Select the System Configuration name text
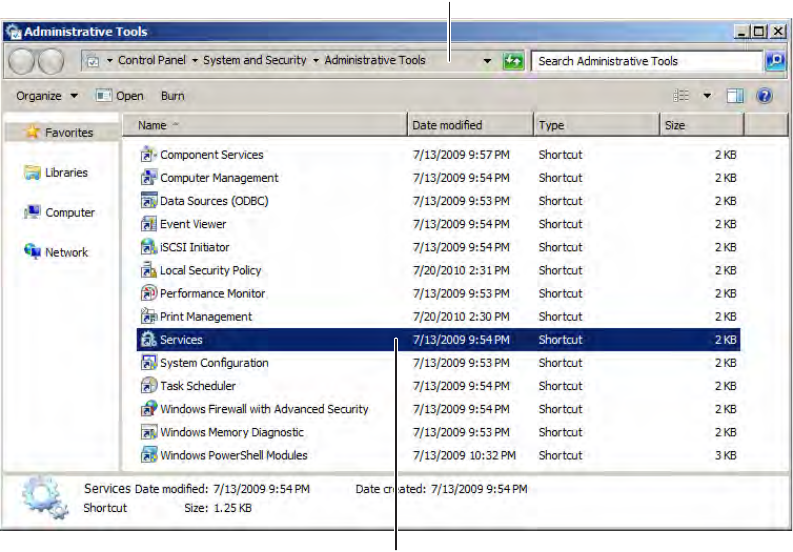 coord(214,363)
